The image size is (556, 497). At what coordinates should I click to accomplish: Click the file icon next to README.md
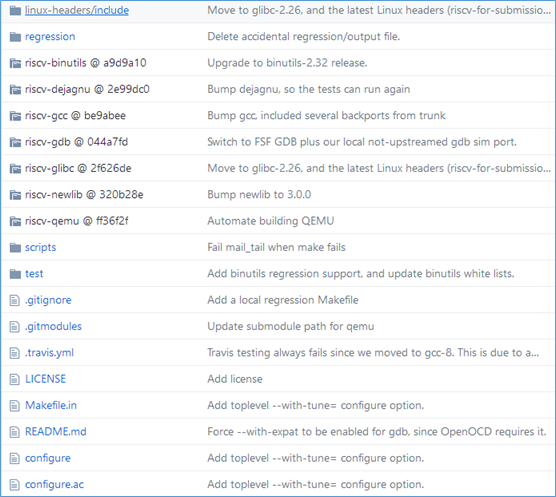tap(15, 432)
